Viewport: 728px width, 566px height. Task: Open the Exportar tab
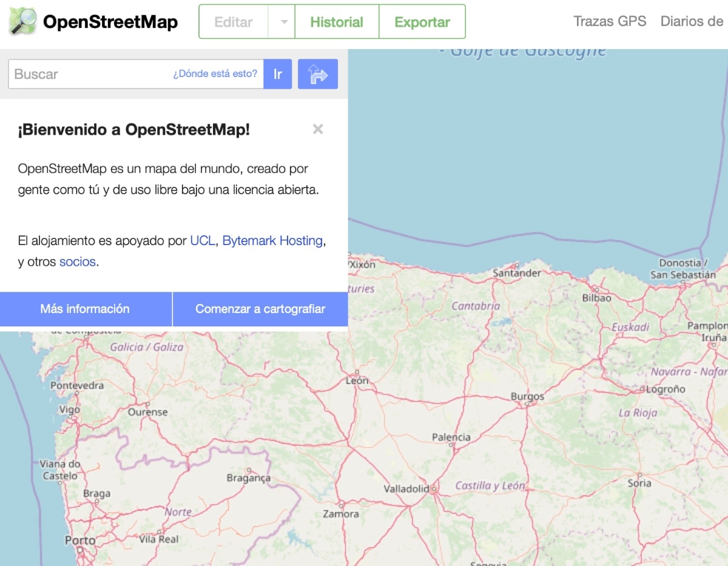(x=422, y=22)
